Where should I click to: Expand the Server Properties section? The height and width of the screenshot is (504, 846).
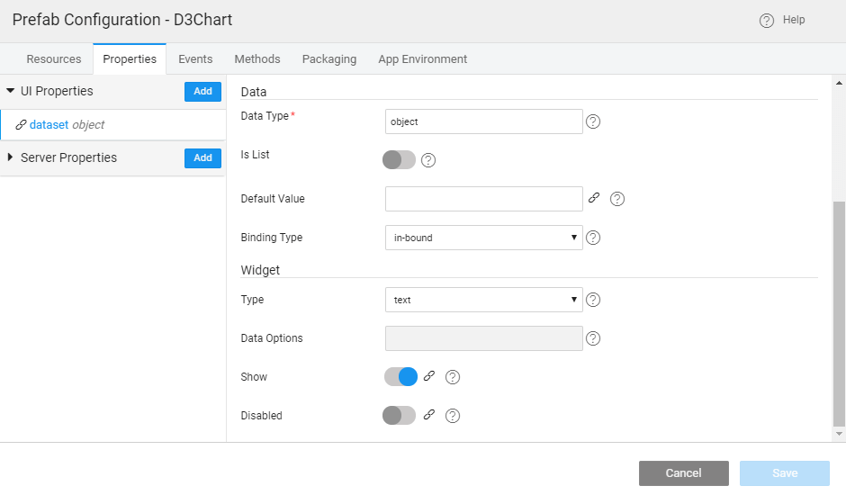point(68,157)
